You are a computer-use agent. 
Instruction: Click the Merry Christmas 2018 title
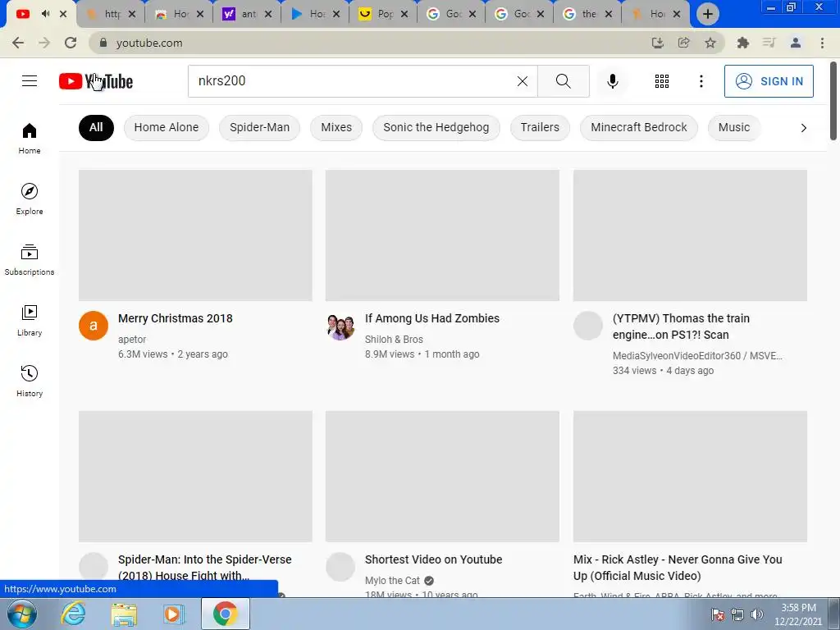coord(176,318)
